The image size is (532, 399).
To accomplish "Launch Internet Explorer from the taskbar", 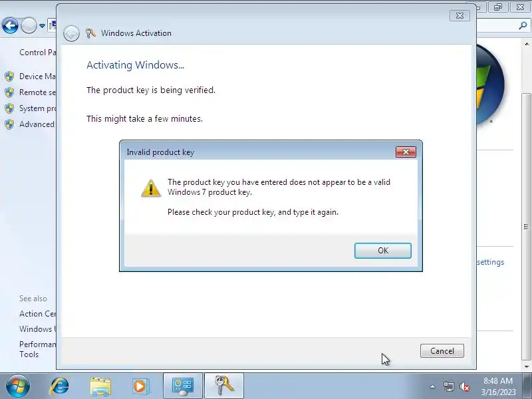I will click(x=59, y=386).
